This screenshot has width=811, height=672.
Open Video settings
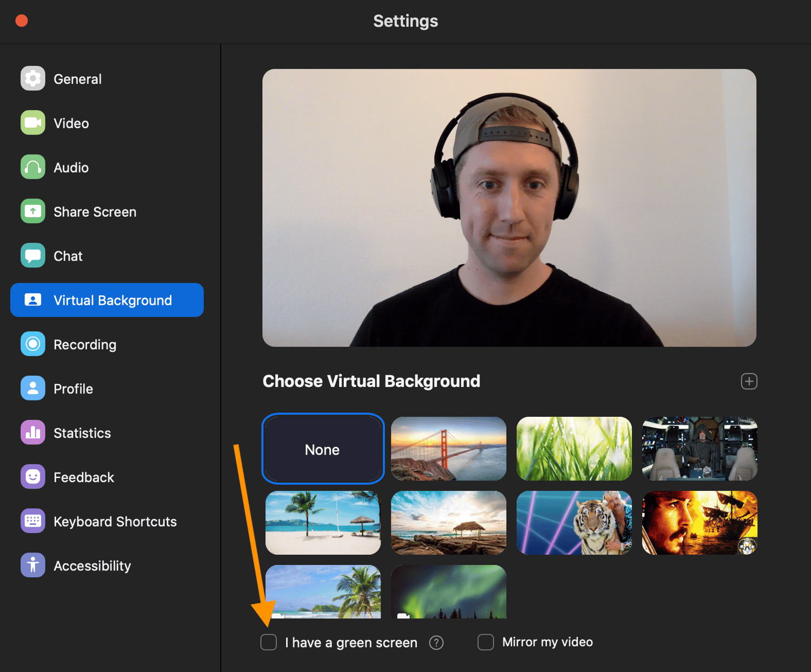pos(70,123)
